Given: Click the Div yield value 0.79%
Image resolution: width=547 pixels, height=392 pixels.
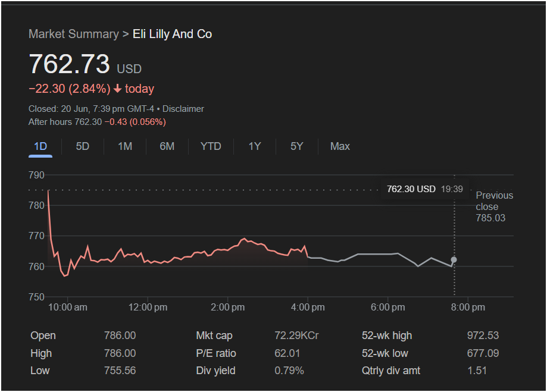Looking at the screenshot, I should [289, 371].
